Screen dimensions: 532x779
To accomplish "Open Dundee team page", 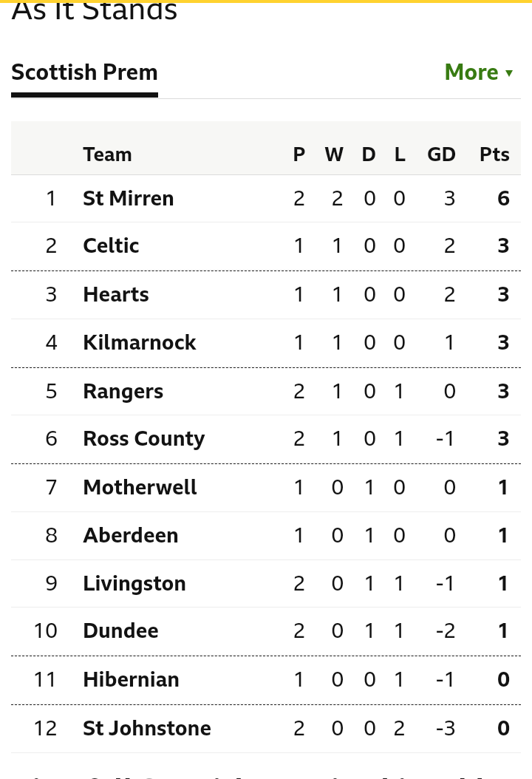I will tap(120, 631).
